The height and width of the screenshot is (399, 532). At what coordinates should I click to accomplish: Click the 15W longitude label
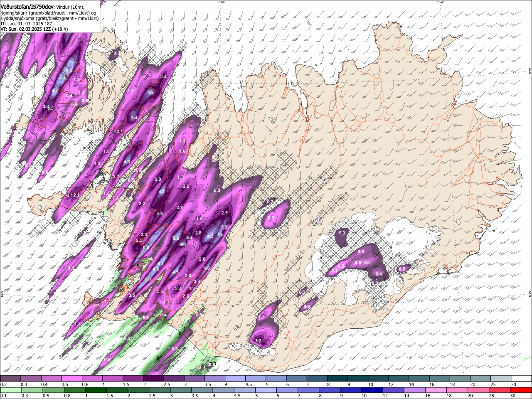tap(440, 2)
